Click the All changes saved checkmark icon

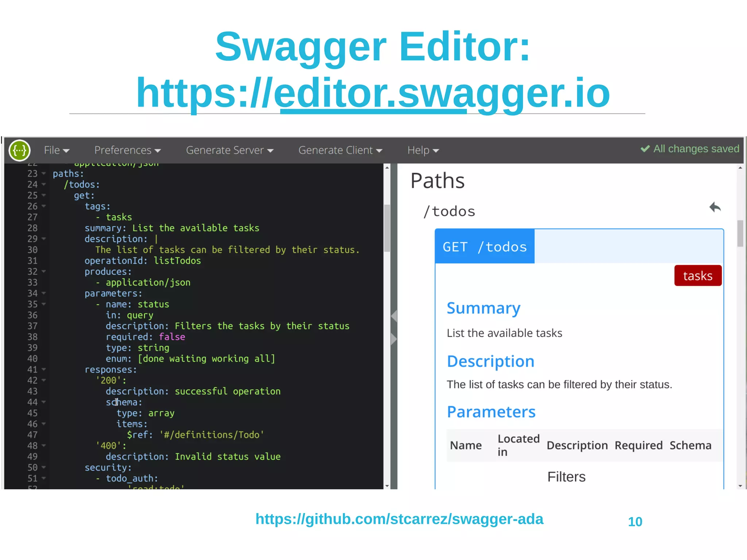point(645,149)
